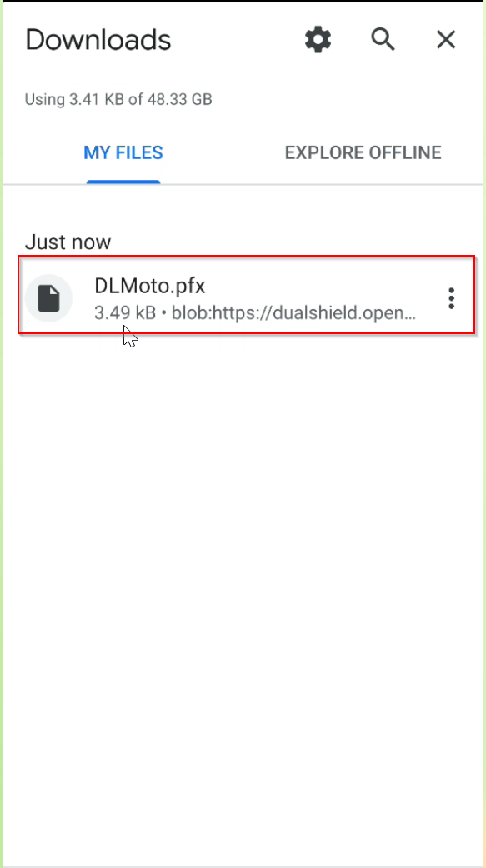The height and width of the screenshot is (868, 486).
Task: Close the Downloads panel with X
Action: 446,40
